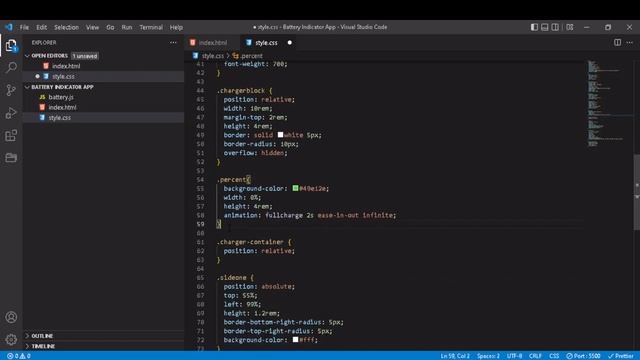Viewport: 640px width, 360px height.
Task: Click Spaces: 2 indentation status item
Action: point(488,356)
